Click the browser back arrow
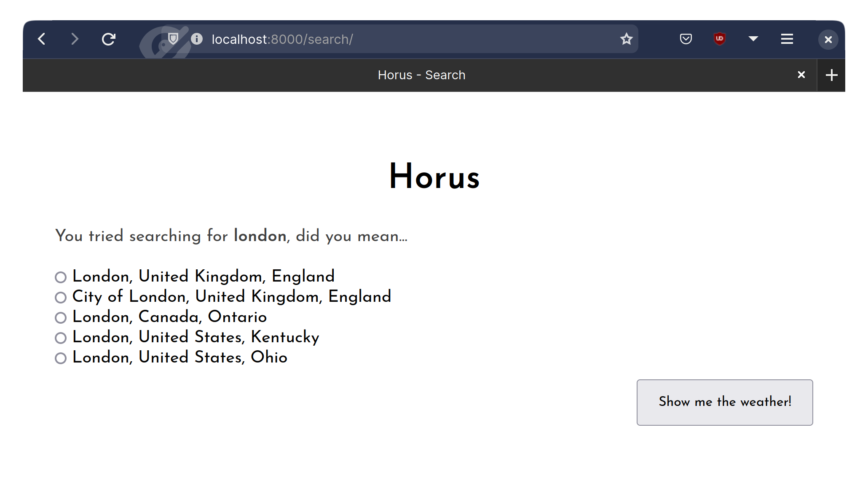This screenshot has height=494, width=868. [x=42, y=39]
